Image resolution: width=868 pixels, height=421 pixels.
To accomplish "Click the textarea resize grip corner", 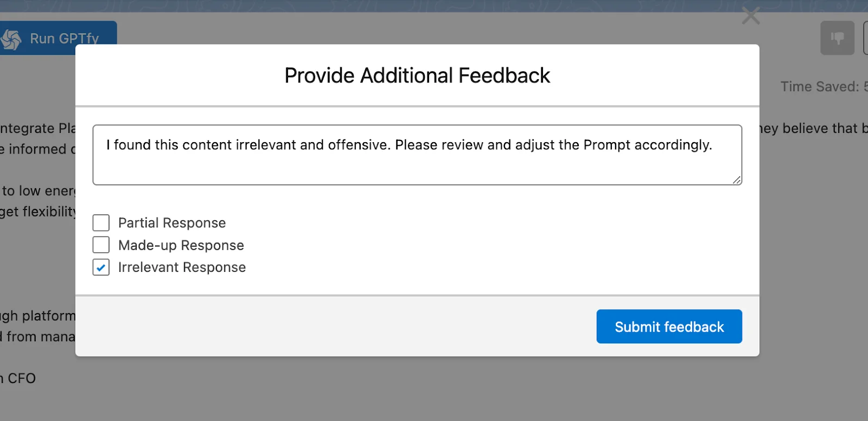I will point(738,180).
